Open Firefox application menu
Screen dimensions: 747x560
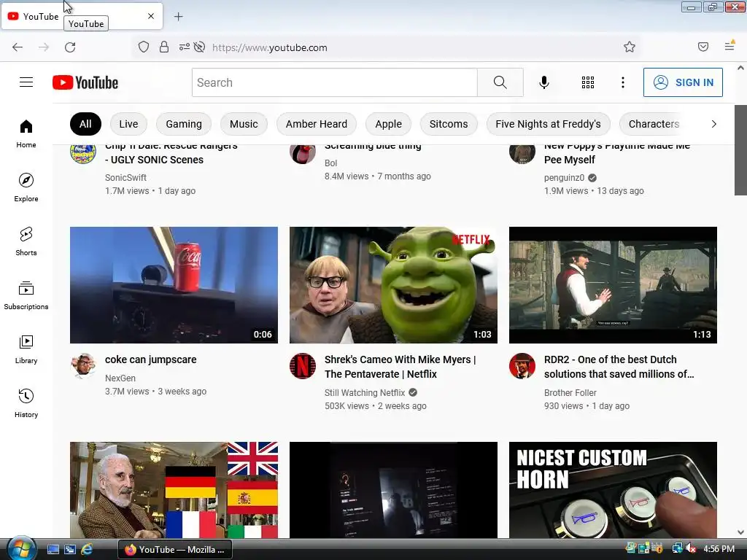729,46
